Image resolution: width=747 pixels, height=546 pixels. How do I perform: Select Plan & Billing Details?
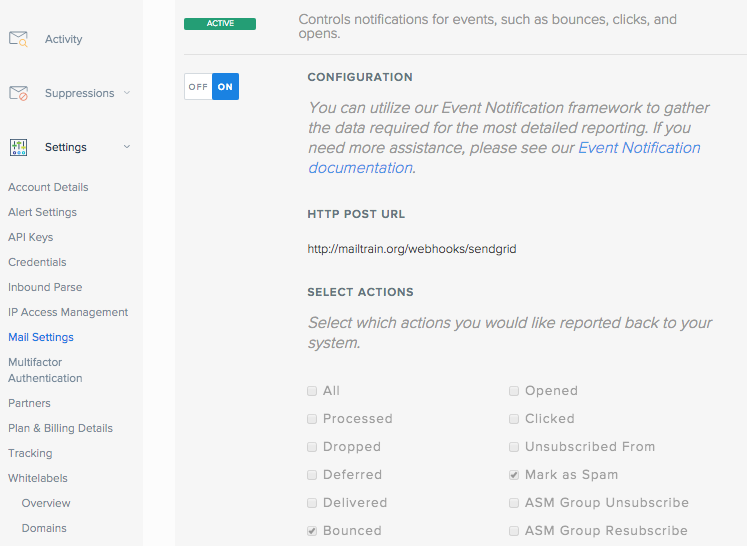coord(60,428)
